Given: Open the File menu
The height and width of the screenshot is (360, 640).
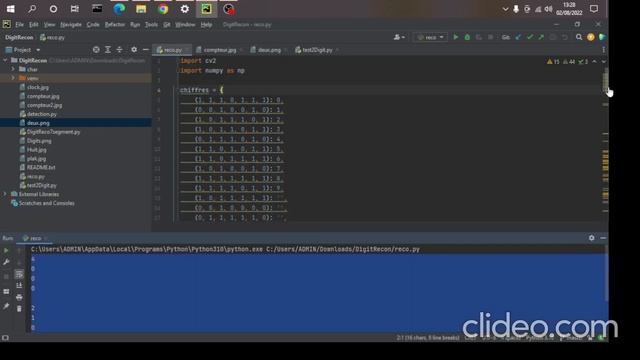Looking at the screenshot, I should (19, 24).
